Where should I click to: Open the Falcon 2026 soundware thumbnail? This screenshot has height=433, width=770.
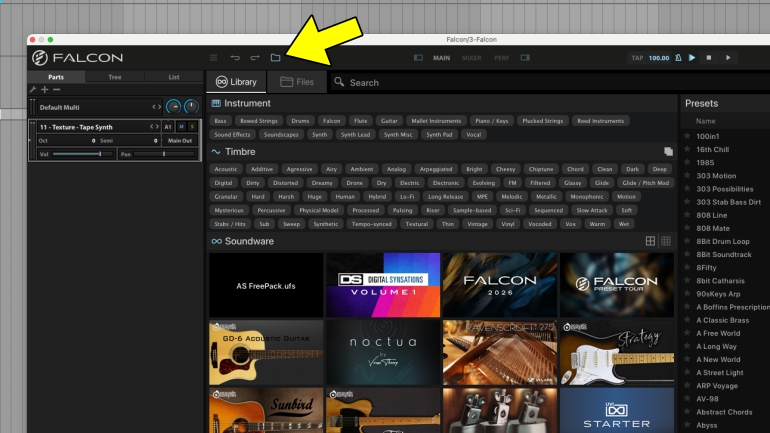coord(500,285)
